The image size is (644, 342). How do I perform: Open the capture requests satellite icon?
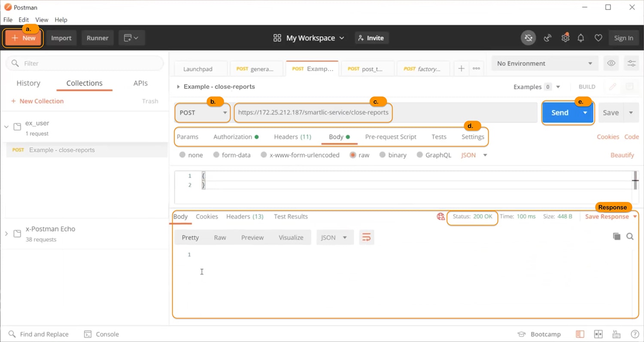(547, 38)
